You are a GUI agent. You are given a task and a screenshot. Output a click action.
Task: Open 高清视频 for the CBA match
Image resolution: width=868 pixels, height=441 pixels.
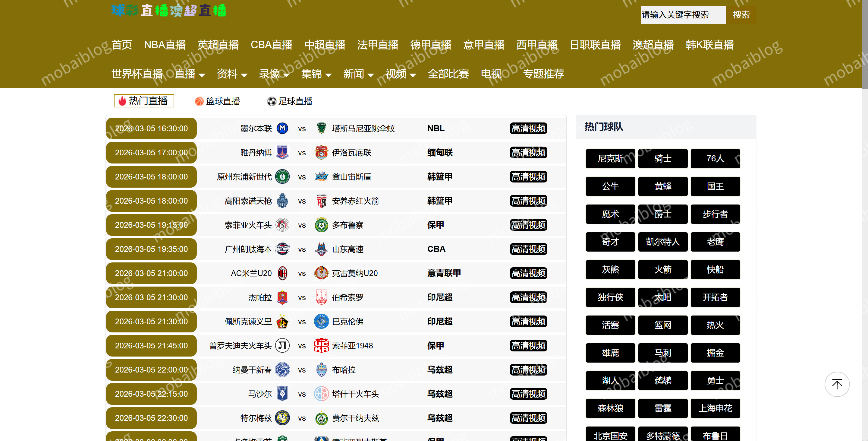528,249
